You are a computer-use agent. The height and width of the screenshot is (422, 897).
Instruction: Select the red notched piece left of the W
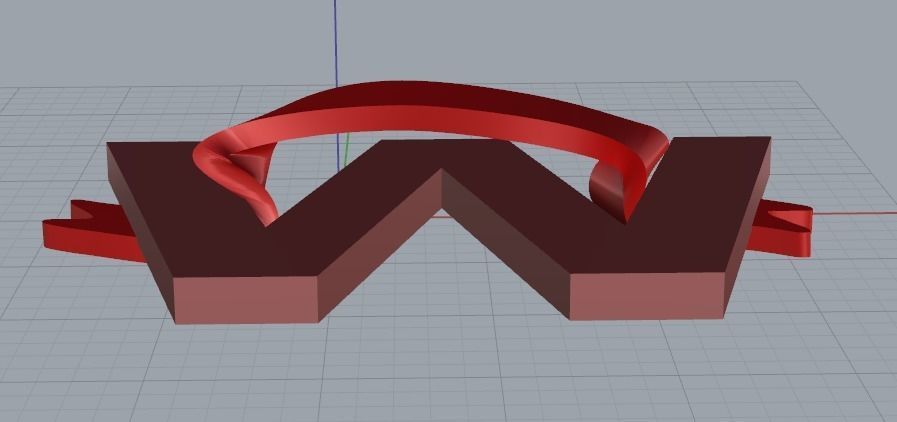(92, 232)
